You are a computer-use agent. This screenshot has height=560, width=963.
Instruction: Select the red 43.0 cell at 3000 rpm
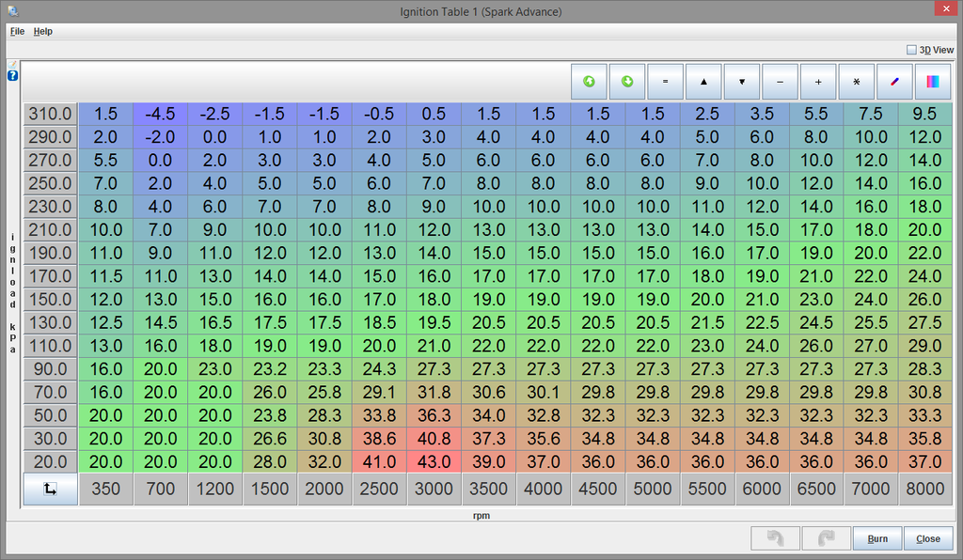tap(434, 461)
